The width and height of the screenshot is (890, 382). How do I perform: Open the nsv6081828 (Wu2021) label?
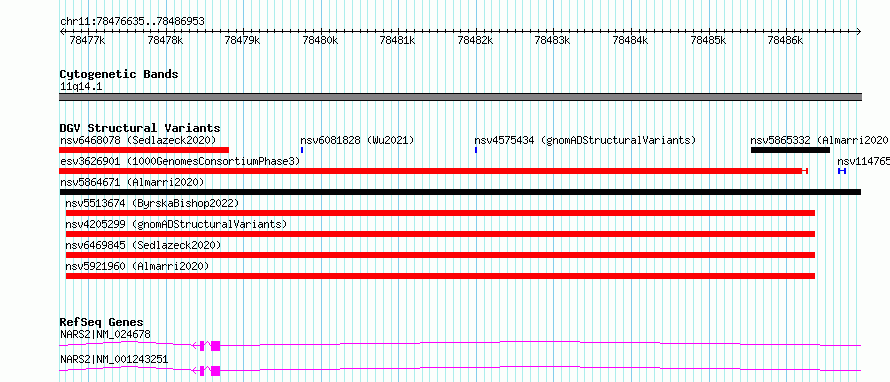358,140
